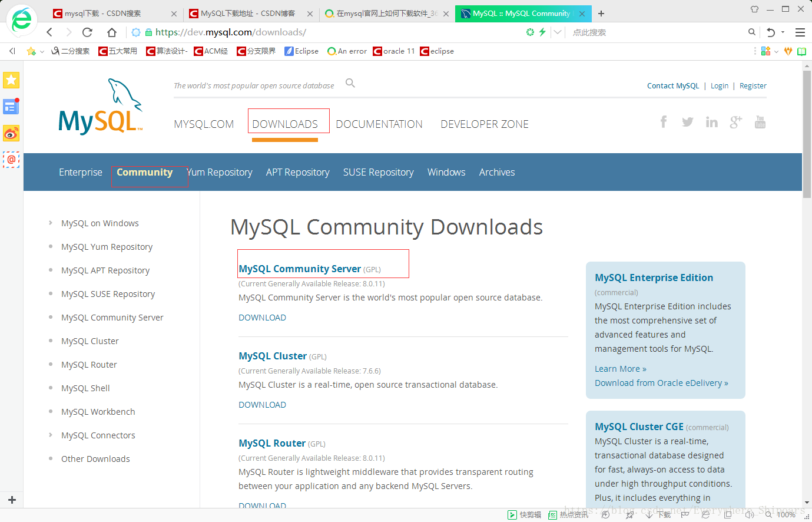Click the undo closed tab arrow
Image resolution: width=812 pixels, height=522 pixels.
click(x=771, y=32)
